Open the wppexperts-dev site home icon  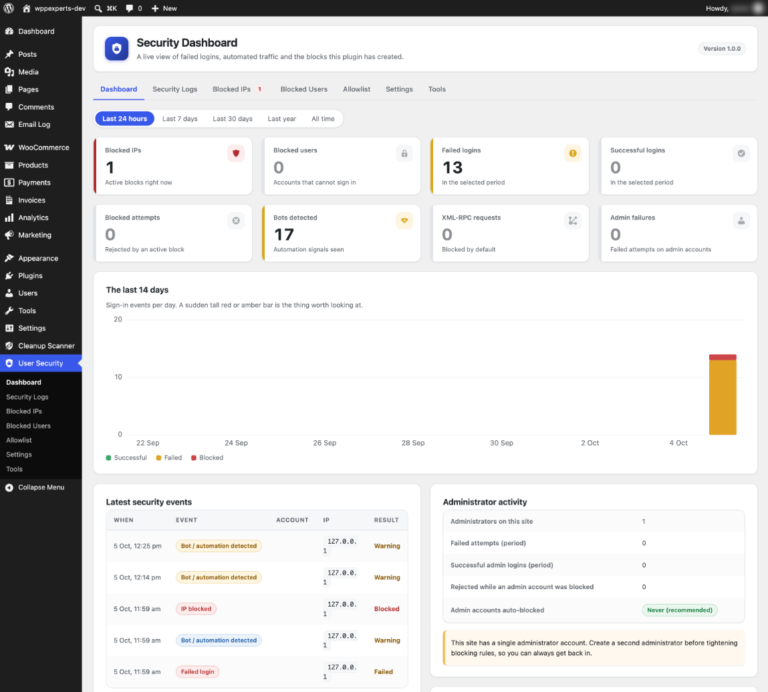(x=26, y=8)
